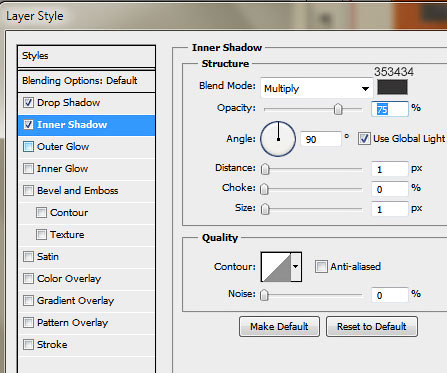Open the shadow color swatch
This screenshot has width=447, height=373.
392,87
